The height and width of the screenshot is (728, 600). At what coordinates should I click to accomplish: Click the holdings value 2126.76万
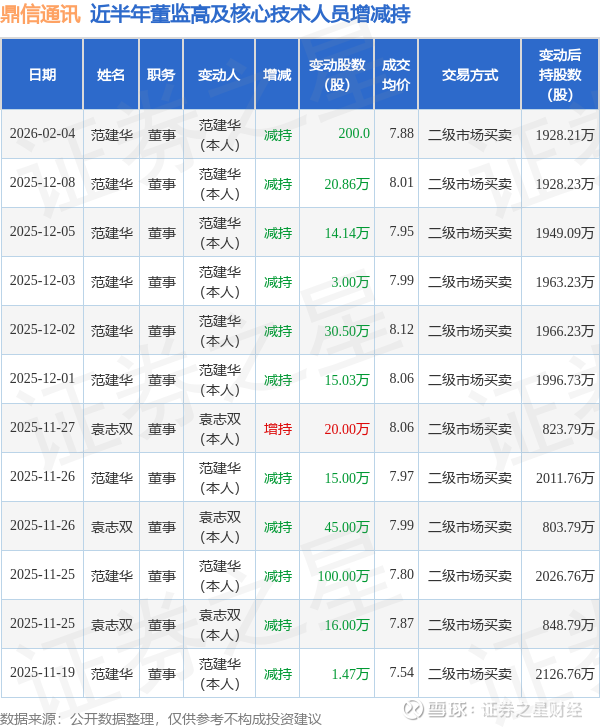[x=565, y=674]
